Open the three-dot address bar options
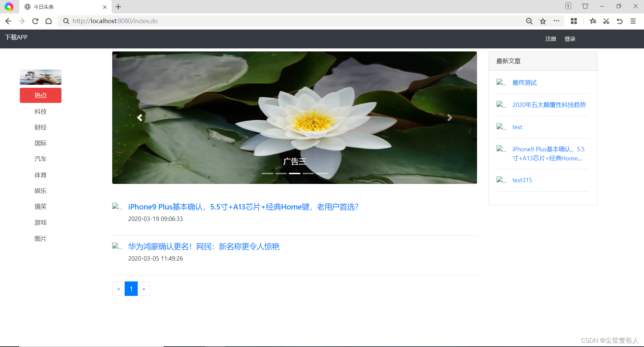This screenshot has width=644, height=347. (x=556, y=21)
